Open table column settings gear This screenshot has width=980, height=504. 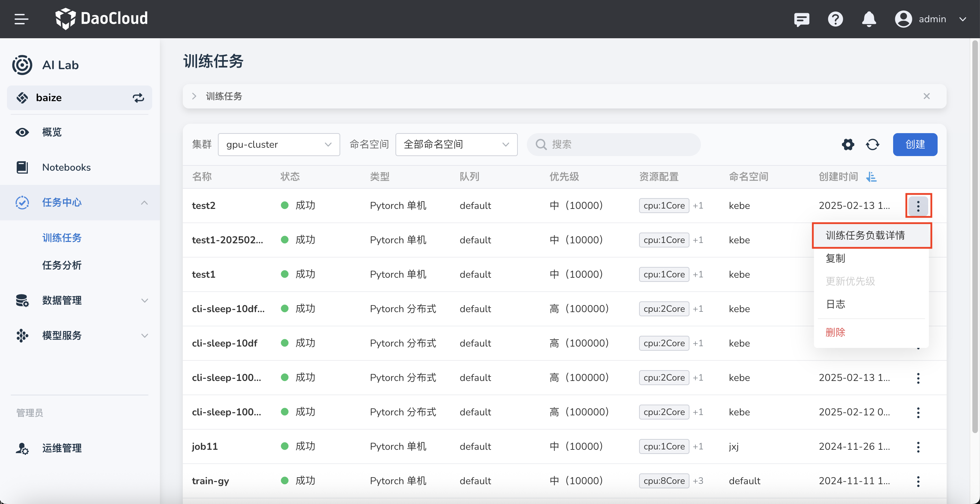(x=848, y=145)
